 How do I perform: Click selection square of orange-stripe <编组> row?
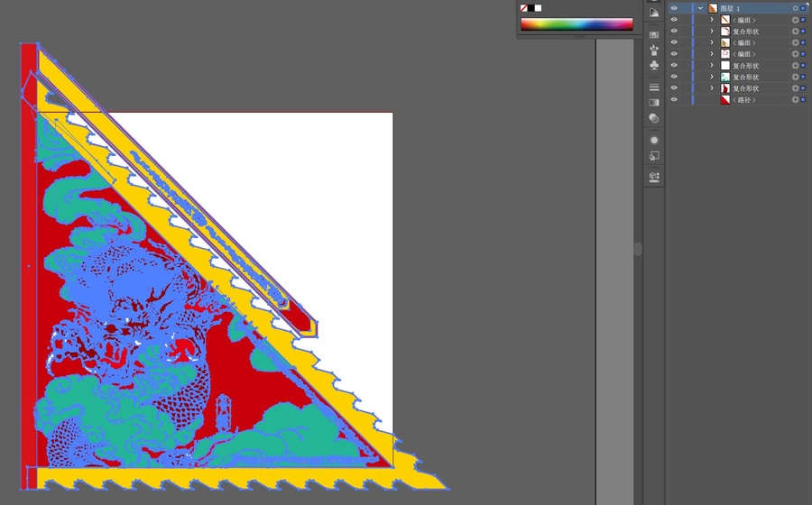(x=803, y=20)
